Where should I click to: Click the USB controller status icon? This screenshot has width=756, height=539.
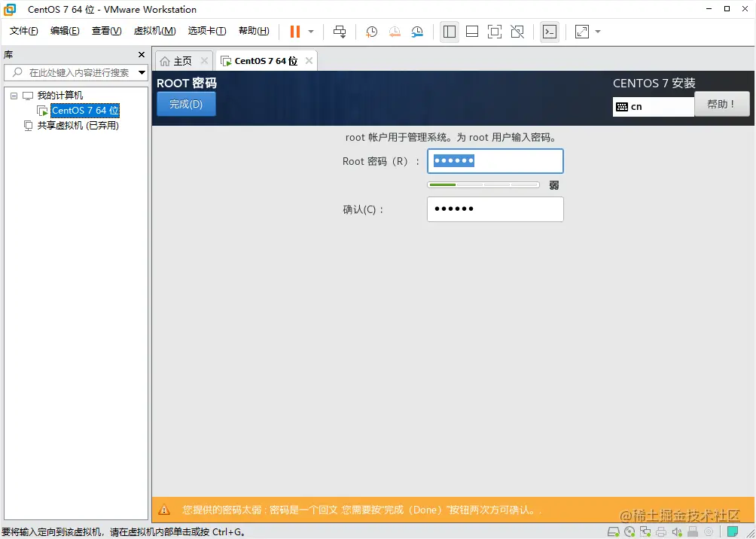tap(694, 532)
